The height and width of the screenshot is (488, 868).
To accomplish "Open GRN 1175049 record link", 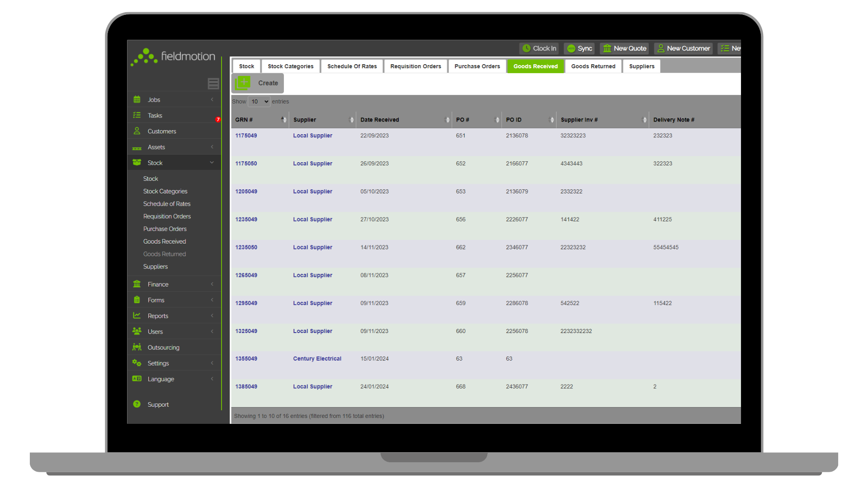I will [246, 135].
